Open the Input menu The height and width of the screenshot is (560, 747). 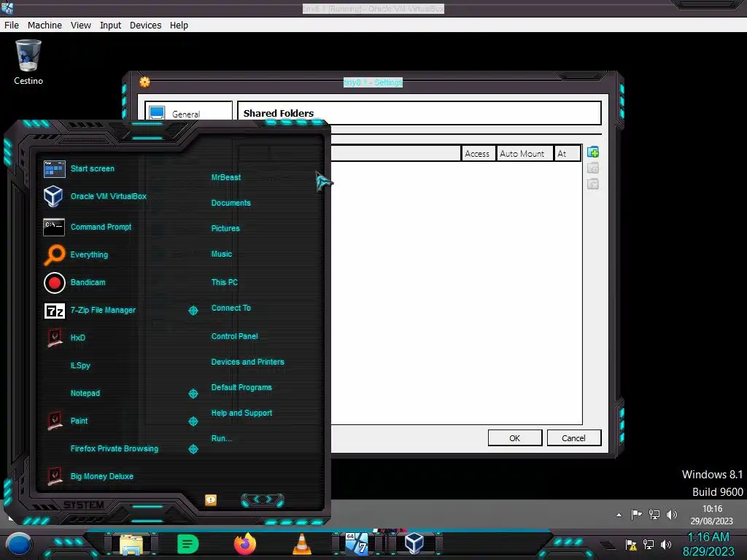(x=110, y=26)
